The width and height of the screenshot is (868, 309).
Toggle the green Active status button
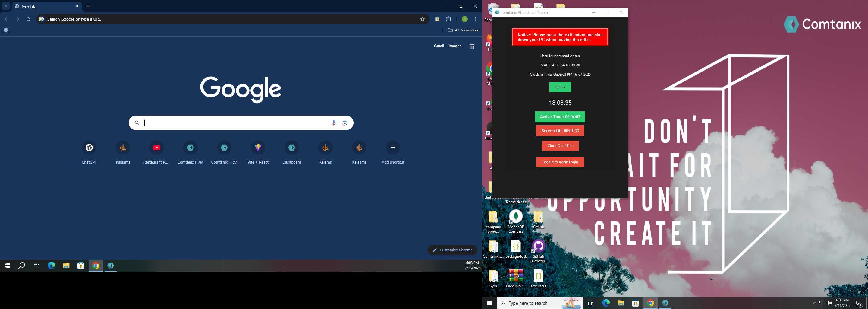[x=560, y=88]
